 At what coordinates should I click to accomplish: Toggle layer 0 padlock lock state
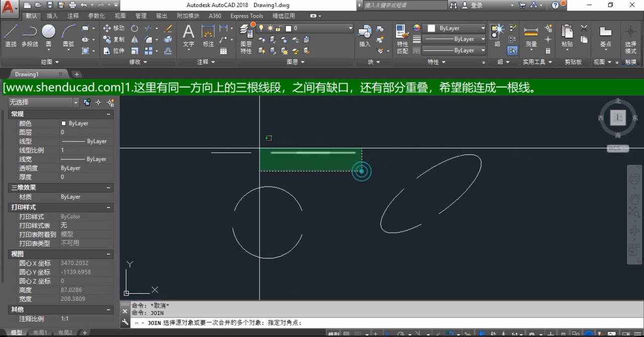point(279,28)
